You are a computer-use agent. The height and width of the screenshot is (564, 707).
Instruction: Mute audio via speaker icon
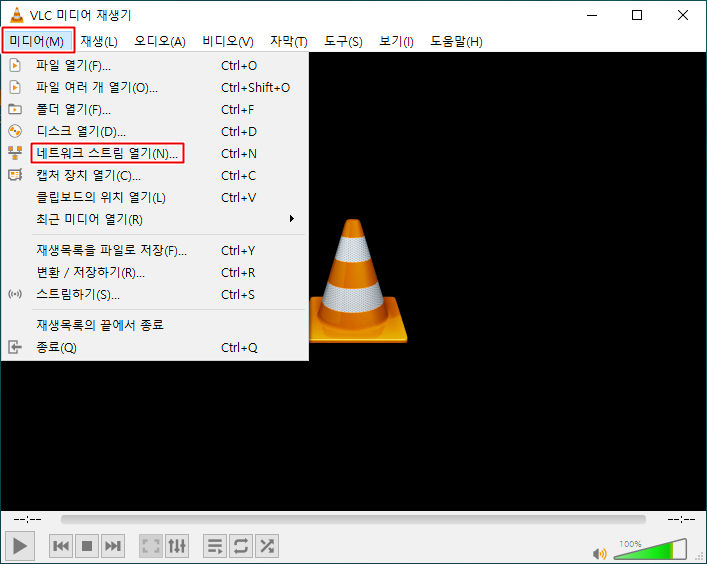coord(600,553)
